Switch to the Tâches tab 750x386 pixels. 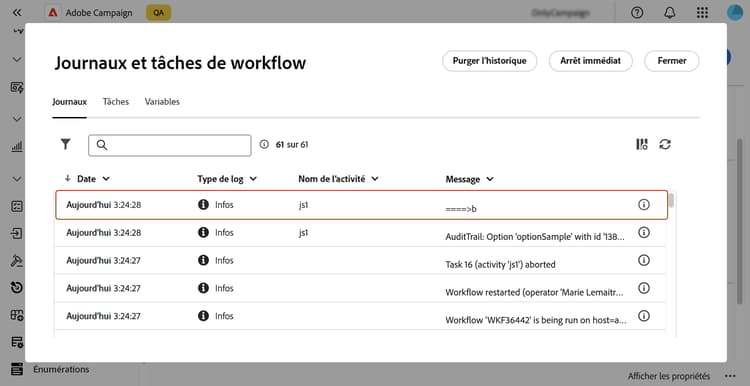(x=116, y=101)
